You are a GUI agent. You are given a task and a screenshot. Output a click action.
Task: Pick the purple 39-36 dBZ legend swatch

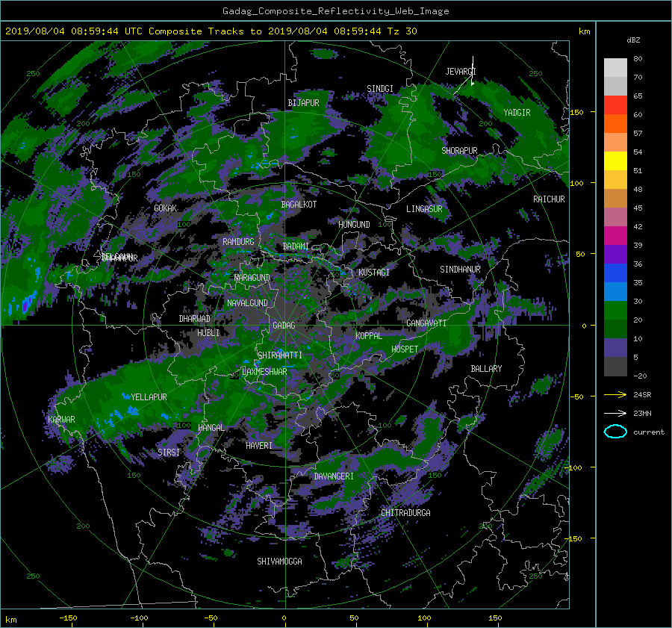[615, 254]
